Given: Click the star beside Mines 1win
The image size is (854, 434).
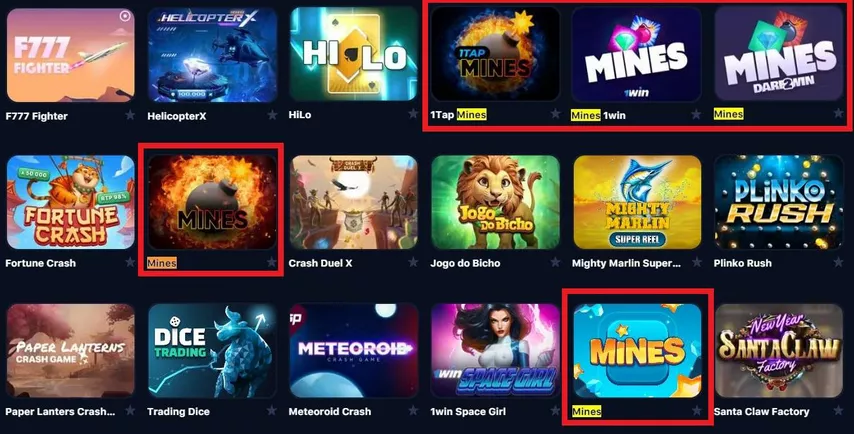Looking at the screenshot, I should click(x=696, y=114).
